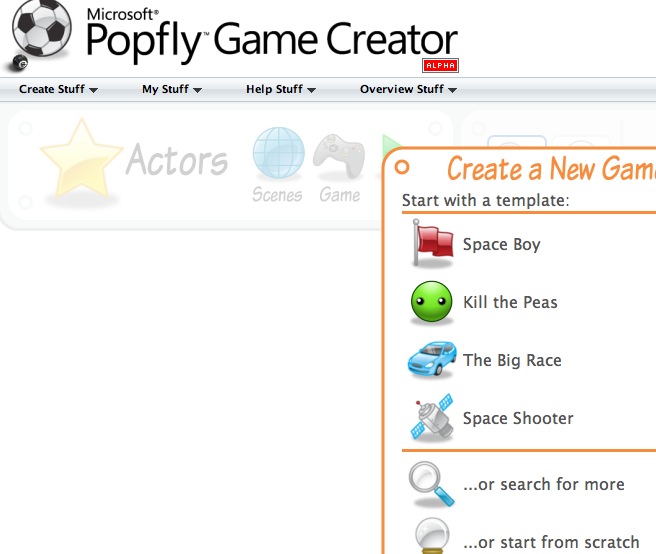Open the My Stuff menu
This screenshot has height=554, width=656.
coord(172,89)
